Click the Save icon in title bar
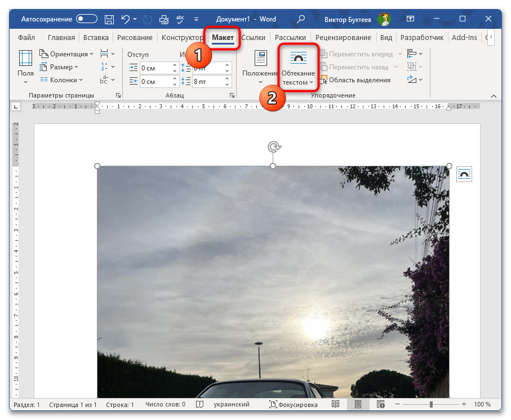 coord(110,19)
